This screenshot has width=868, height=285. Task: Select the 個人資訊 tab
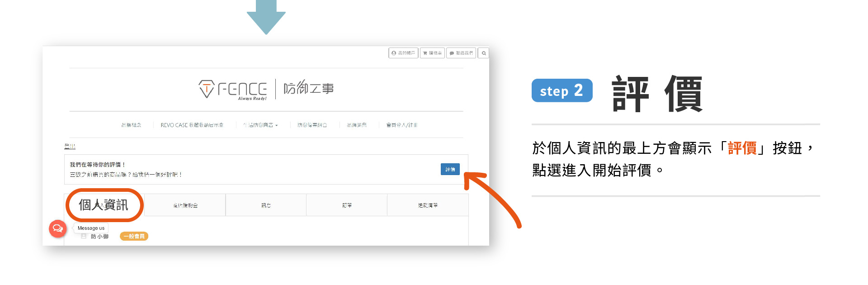[x=104, y=205]
